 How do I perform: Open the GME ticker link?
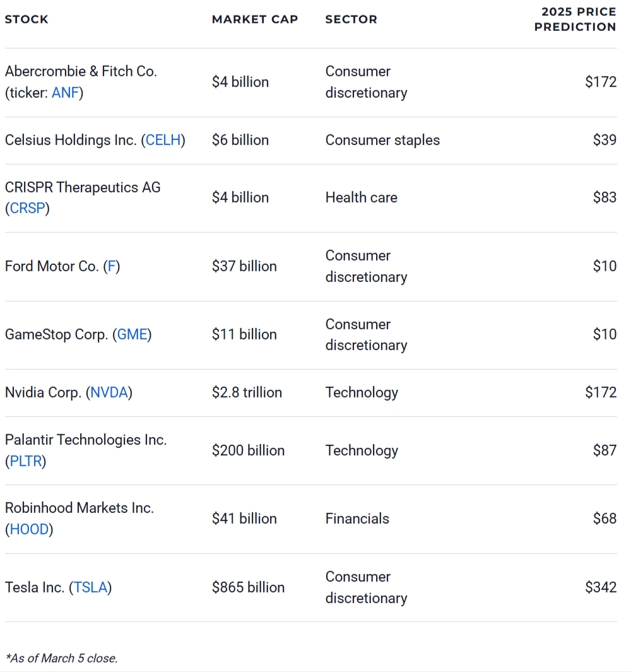(133, 334)
